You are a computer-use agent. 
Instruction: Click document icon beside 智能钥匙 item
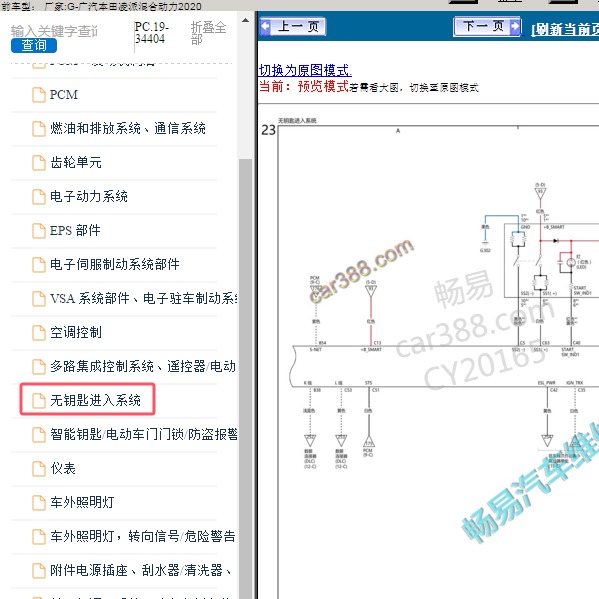tap(39, 435)
